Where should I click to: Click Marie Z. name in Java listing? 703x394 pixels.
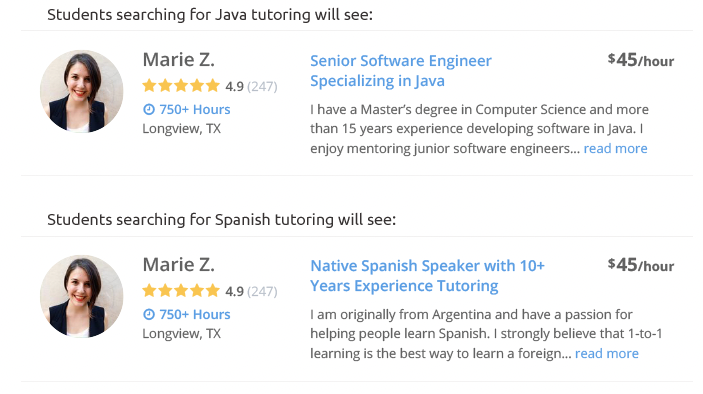[178, 60]
